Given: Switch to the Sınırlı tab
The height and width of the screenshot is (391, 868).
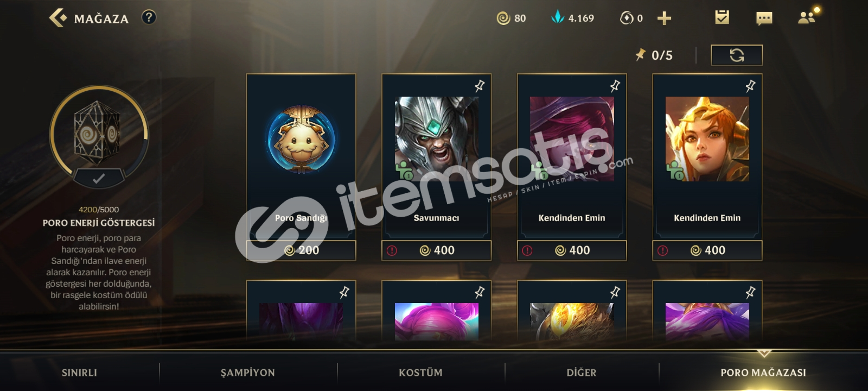Looking at the screenshot, I should (x=79, y=373).
